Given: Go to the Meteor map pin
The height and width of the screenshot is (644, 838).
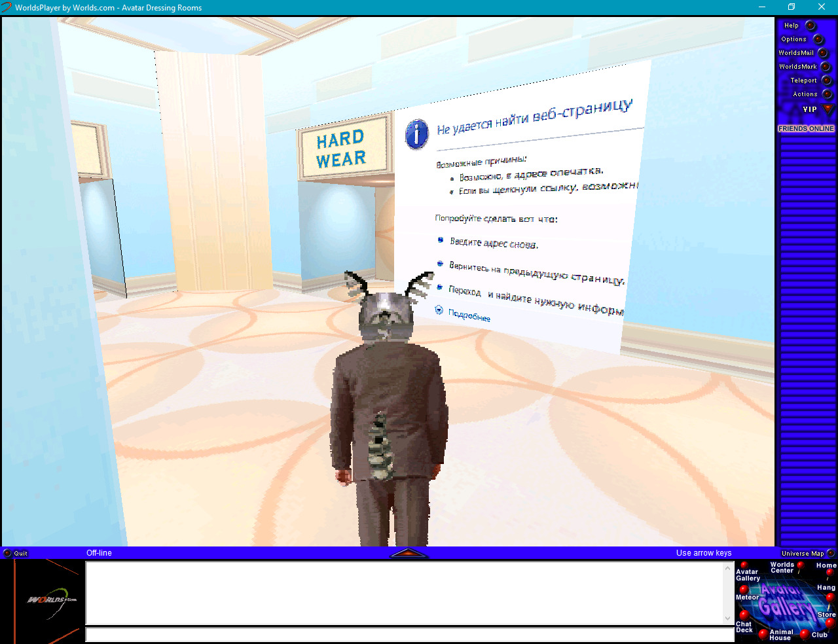Looking at the screenshot, I should 744,590.
